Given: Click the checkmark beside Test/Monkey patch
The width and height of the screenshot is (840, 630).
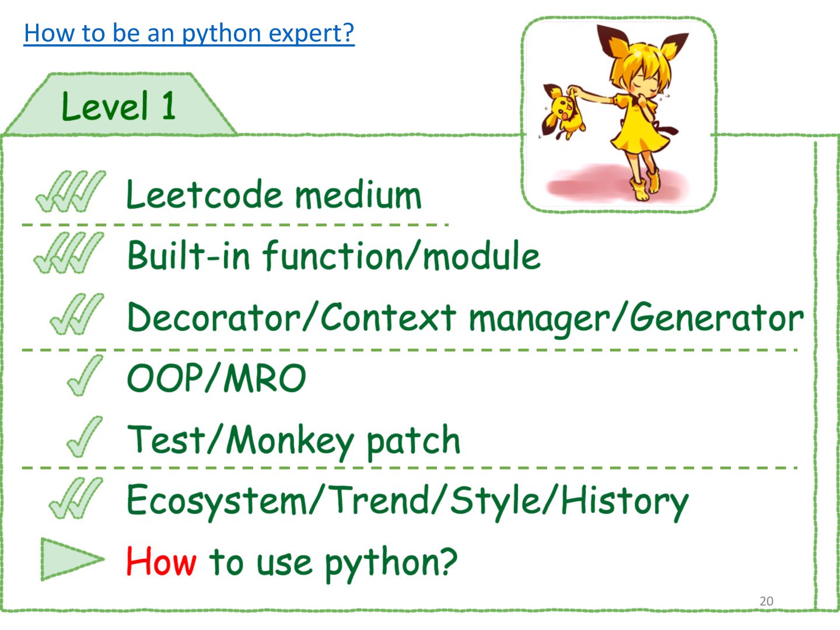Looking at the screenshot, I should tap(85, 437).
